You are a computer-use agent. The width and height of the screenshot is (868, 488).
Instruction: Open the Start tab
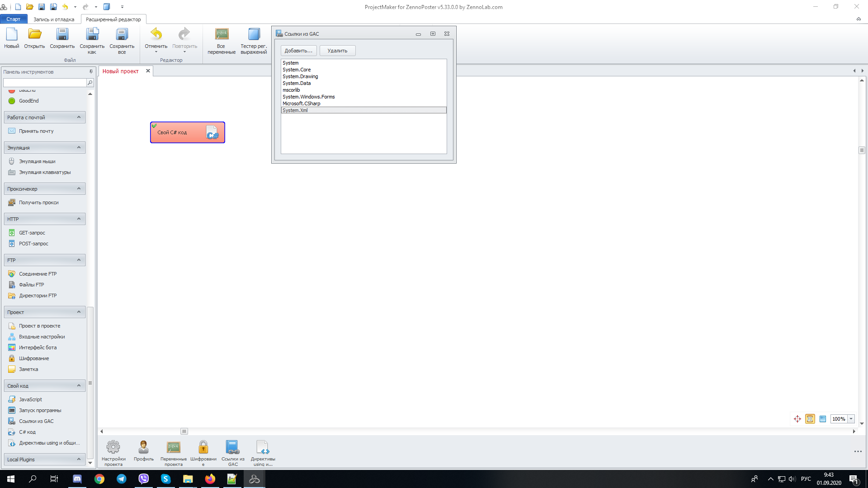click(x=14, y=19)
